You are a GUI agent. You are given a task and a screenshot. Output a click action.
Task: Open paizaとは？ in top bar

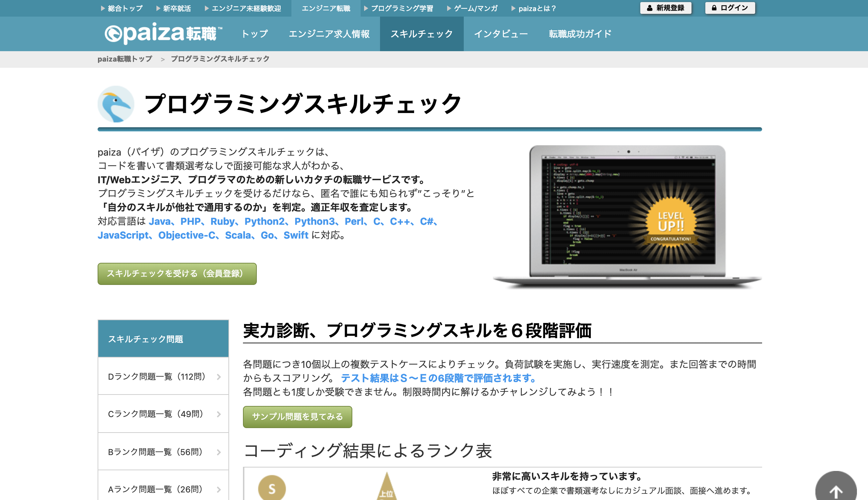533,8
